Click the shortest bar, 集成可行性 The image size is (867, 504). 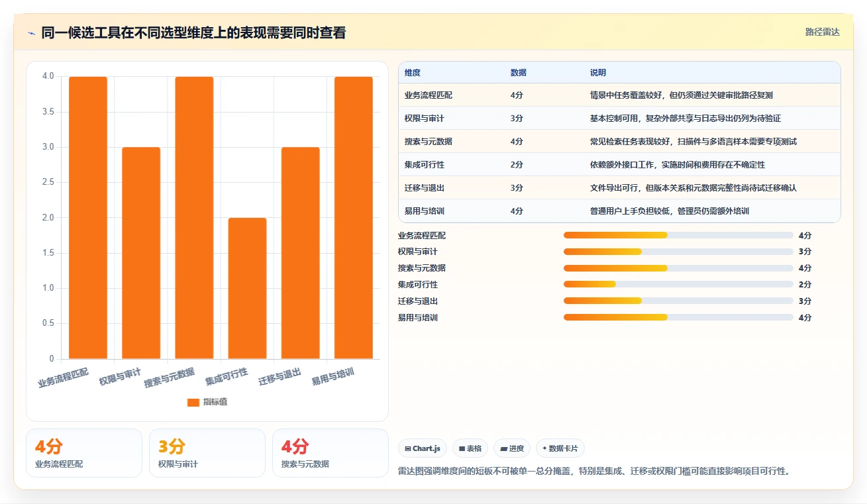point(247,288)
